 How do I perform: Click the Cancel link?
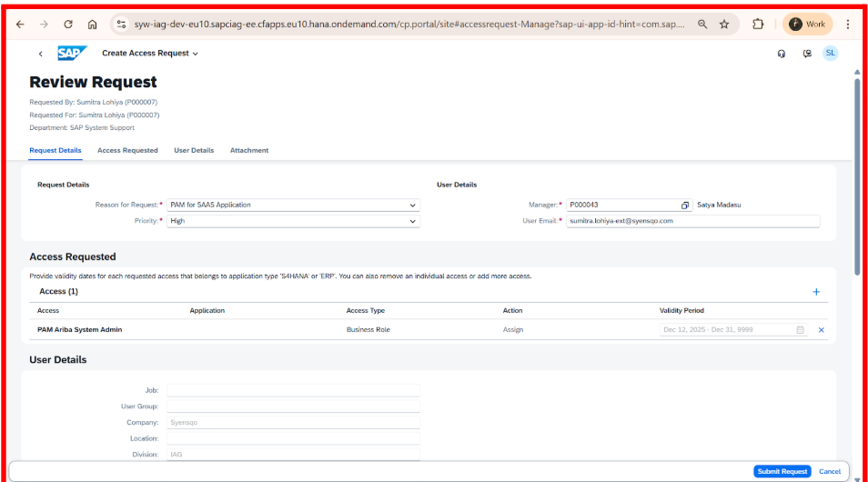pyautogui.click(x=829, y=471)
